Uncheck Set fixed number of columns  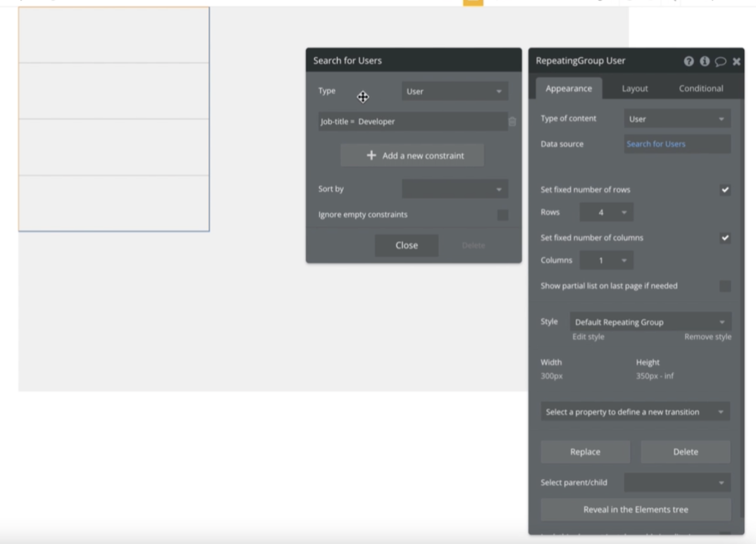pyautogui.click(x=725, y=238)
